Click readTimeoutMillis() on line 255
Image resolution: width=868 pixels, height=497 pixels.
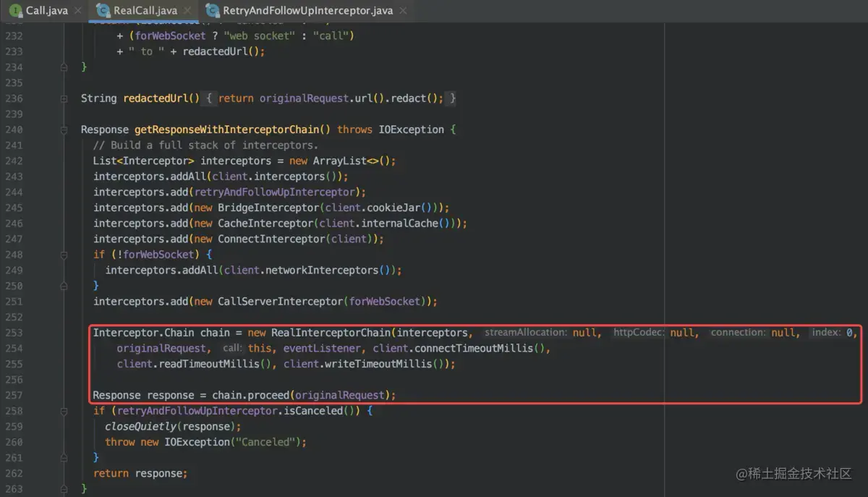tap(215, 364)
